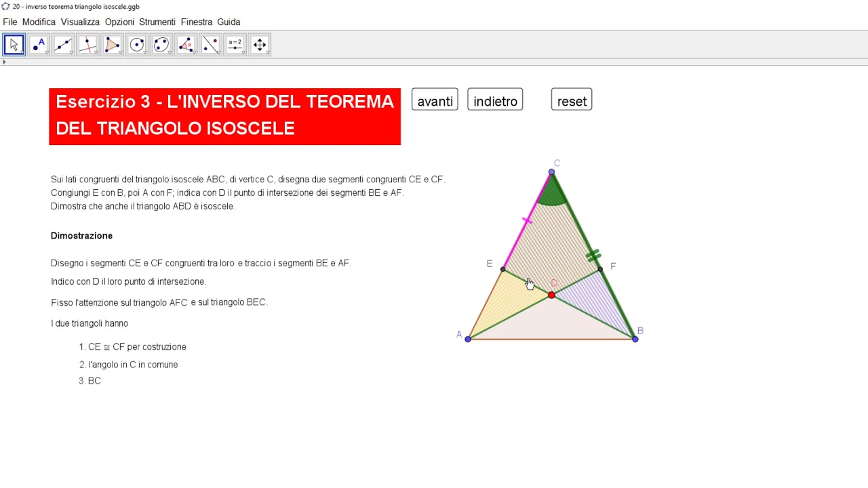Open the Modifica menu

(39, 22)
